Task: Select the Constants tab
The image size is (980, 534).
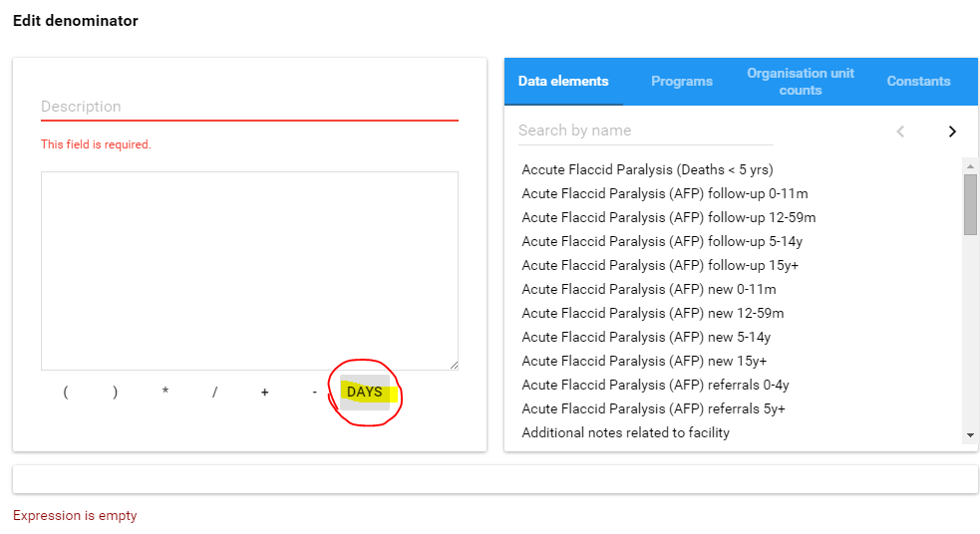Action: tap(918, 82)
